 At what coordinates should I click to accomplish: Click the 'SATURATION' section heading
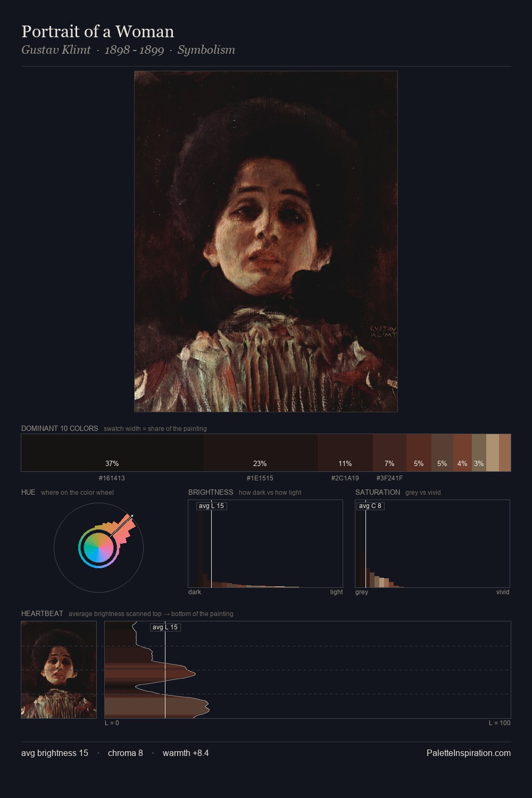(x=378, y=493)
